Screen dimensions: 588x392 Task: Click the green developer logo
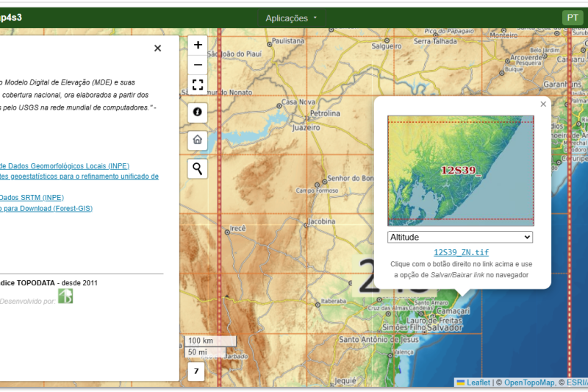click(65, 296)
